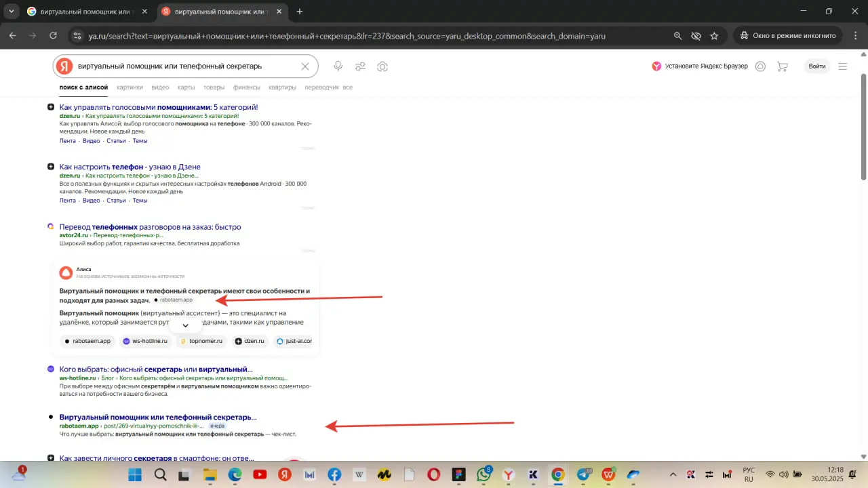Select the переводчик search tab
The image size is (868, 488).
[x=321, y=87]
